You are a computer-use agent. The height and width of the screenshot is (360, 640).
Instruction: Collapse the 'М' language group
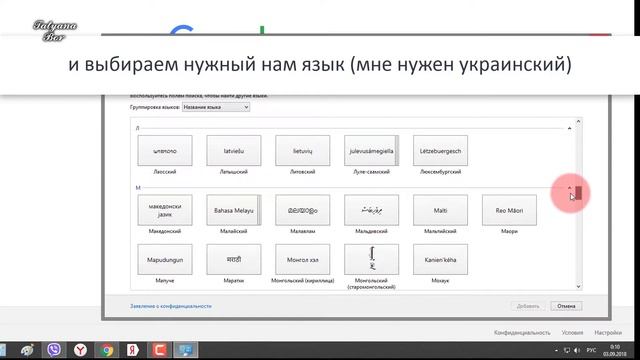point(569,188)
